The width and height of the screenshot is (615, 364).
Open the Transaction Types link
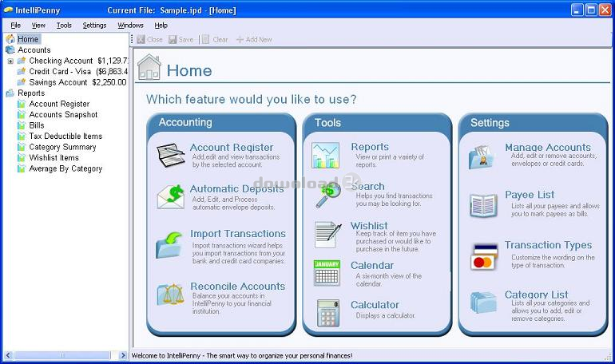[x=548, y=245]
